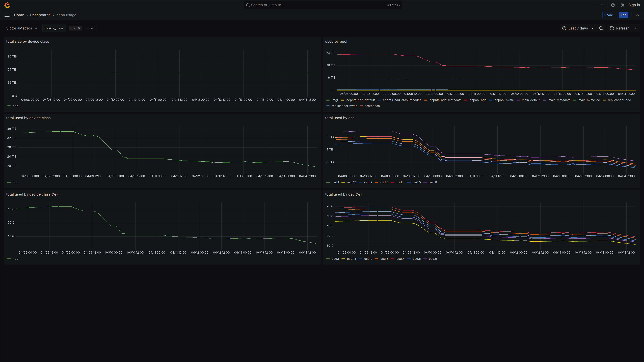644x362 pixels.
Task: Click the plus new-item icon
Action: (x=598, y=5)
